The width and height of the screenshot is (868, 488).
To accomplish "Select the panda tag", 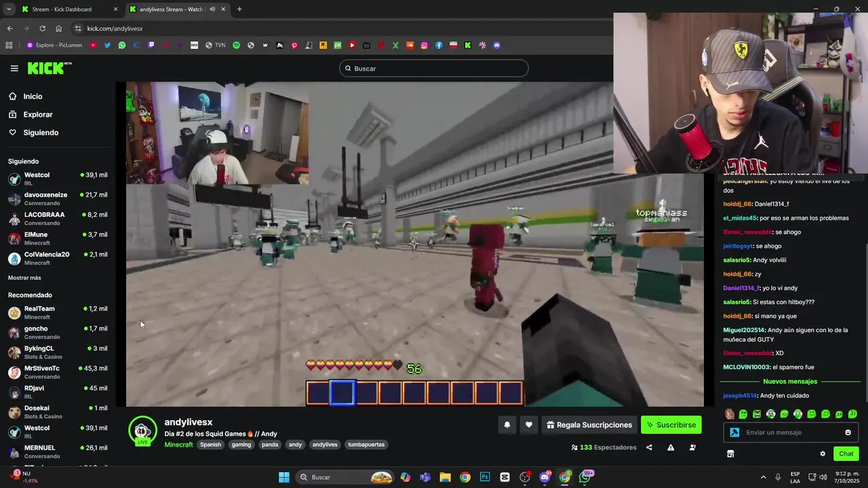I will click(x=270, y=445).
